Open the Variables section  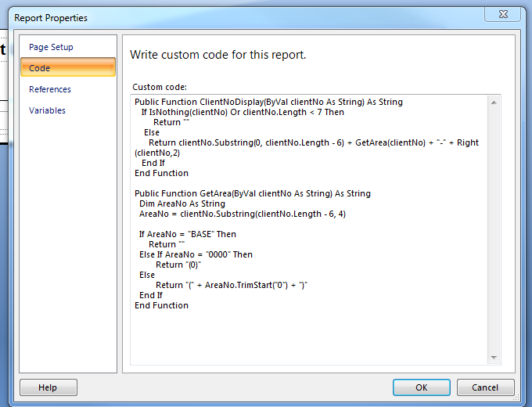[47, 110]
